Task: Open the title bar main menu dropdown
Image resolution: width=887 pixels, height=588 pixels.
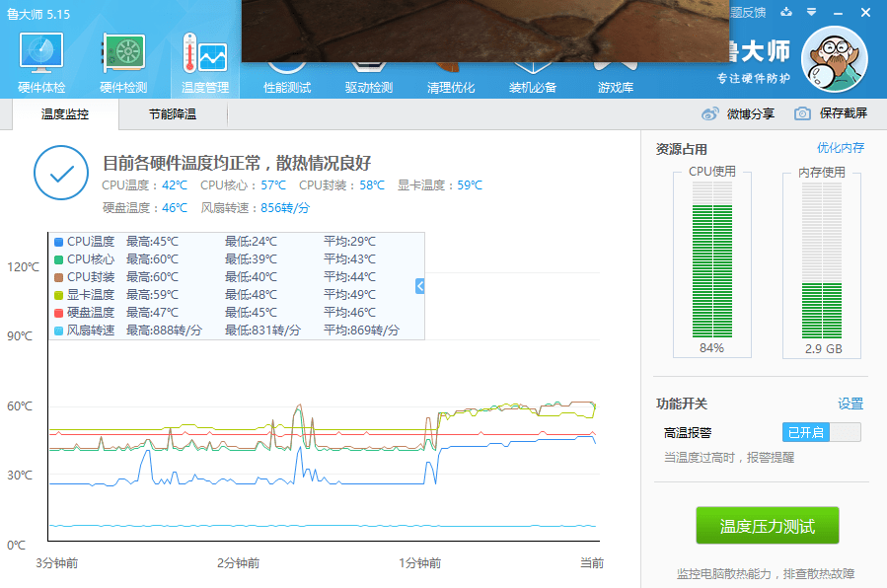Action: pos(811,13)
